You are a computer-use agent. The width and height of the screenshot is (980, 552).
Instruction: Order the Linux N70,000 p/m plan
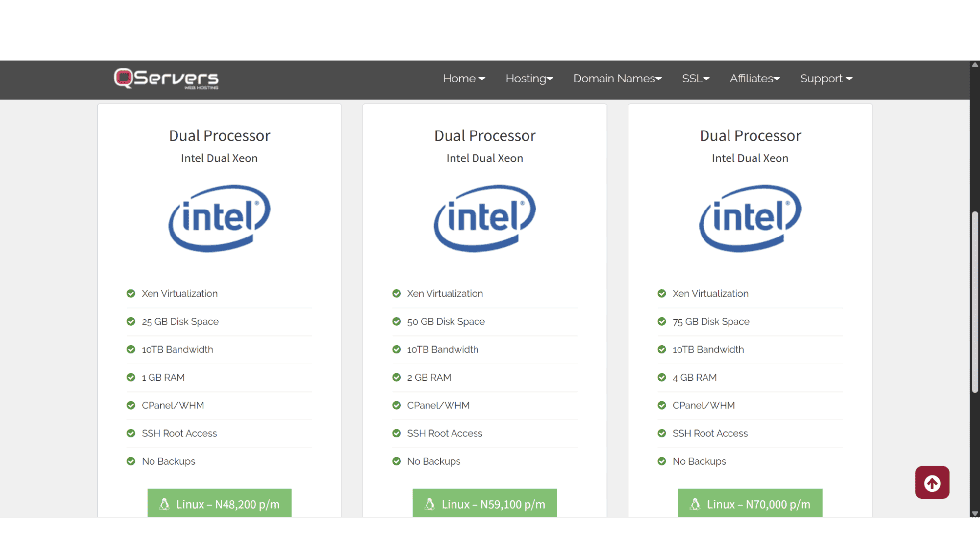pyautogui.click(x=750, y=503)
